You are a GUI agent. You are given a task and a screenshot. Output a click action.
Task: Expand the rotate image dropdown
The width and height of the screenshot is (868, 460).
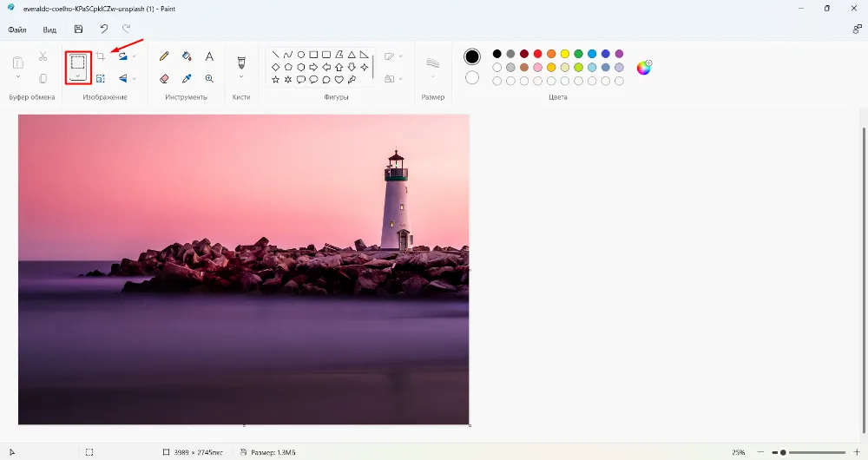pyautogui.click(x=134, y=56)
